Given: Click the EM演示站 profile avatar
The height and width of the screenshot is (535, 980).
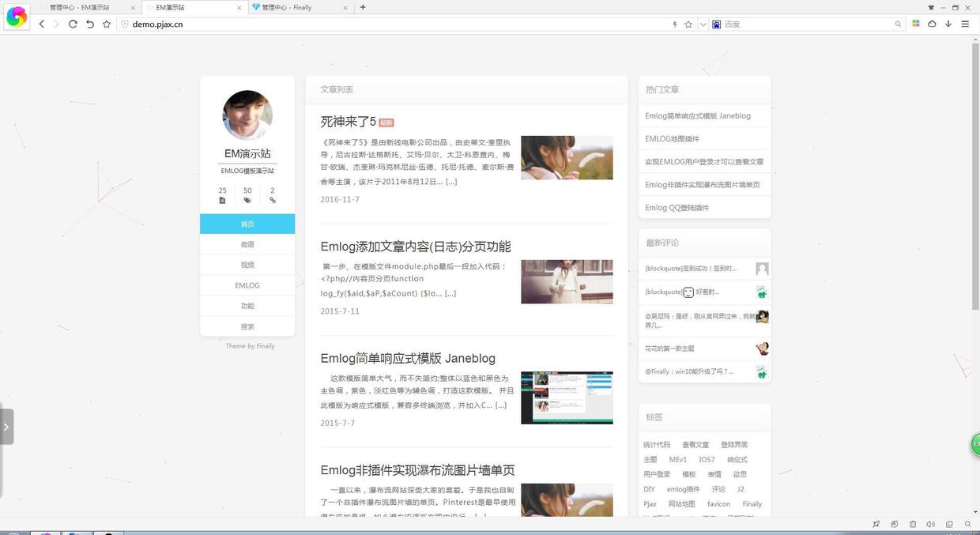Looking at the screenshot, I should [247, 115].
